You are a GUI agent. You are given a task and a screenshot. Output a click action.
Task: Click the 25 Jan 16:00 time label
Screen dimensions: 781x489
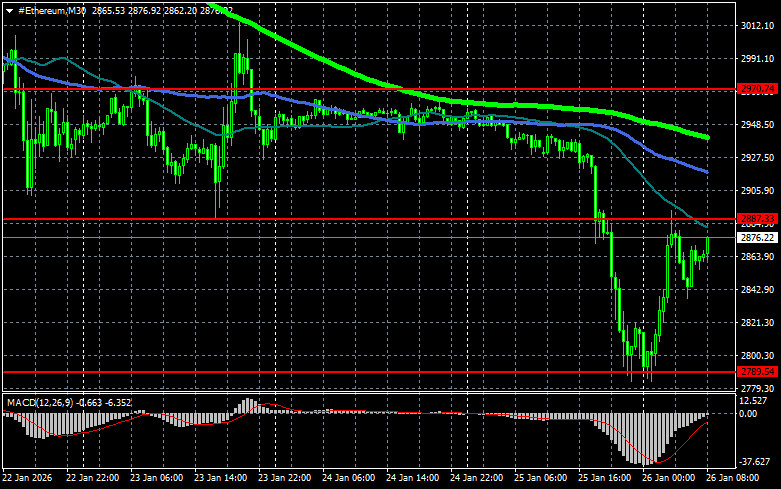click(x=605, y=478)
